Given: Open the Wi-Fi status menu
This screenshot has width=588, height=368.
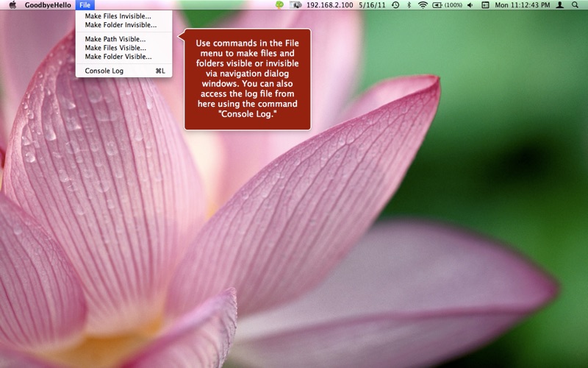Looking at the screenshot, I should click(x=423, y=5).
